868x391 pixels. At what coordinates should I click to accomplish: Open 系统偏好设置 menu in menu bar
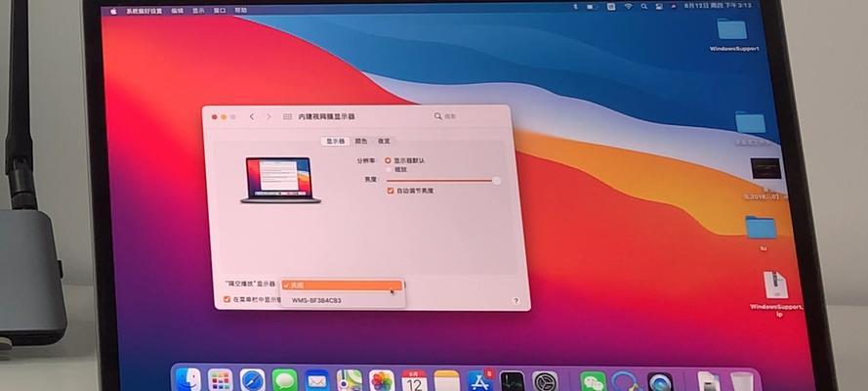145,11
